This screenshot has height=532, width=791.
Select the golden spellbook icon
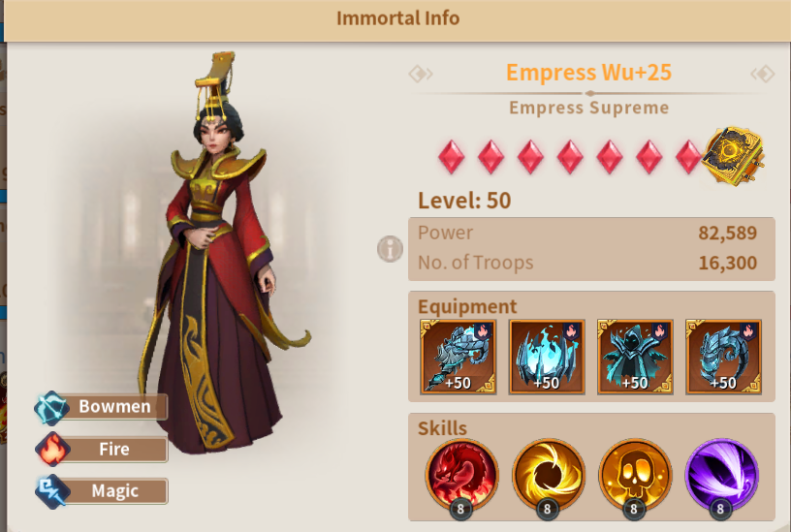(733, 155)
